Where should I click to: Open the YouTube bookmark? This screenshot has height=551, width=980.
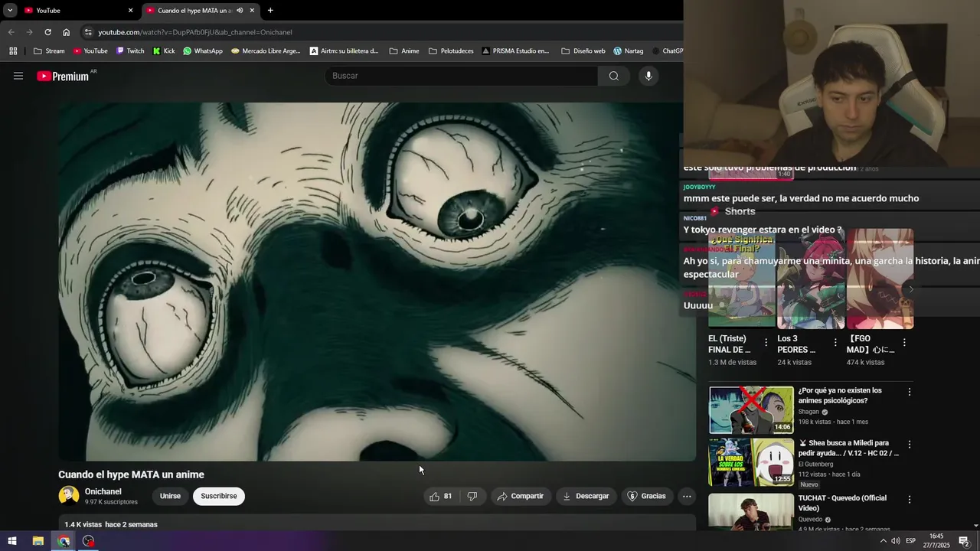click(90, 51)
